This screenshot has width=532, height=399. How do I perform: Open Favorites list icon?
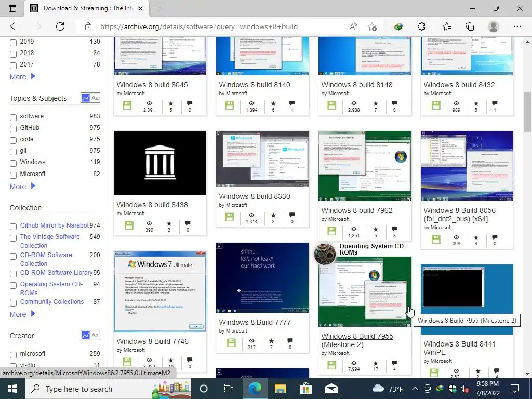(x=446, y=26)
